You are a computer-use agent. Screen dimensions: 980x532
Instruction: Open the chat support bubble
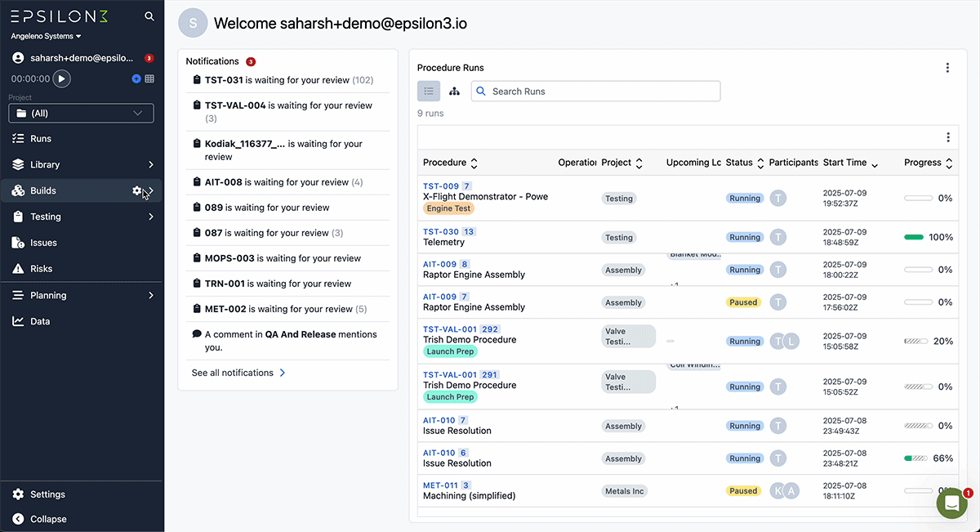pos(951,504)
